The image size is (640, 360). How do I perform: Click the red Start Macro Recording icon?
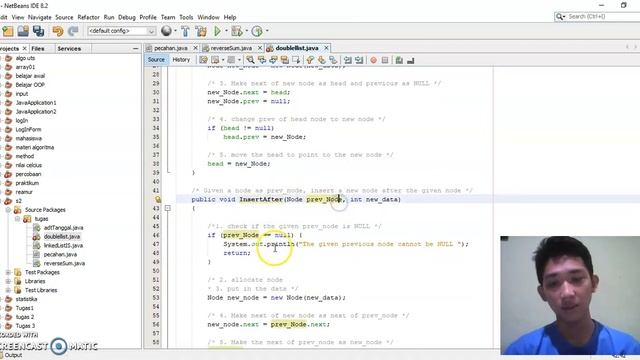pos(373,60)
